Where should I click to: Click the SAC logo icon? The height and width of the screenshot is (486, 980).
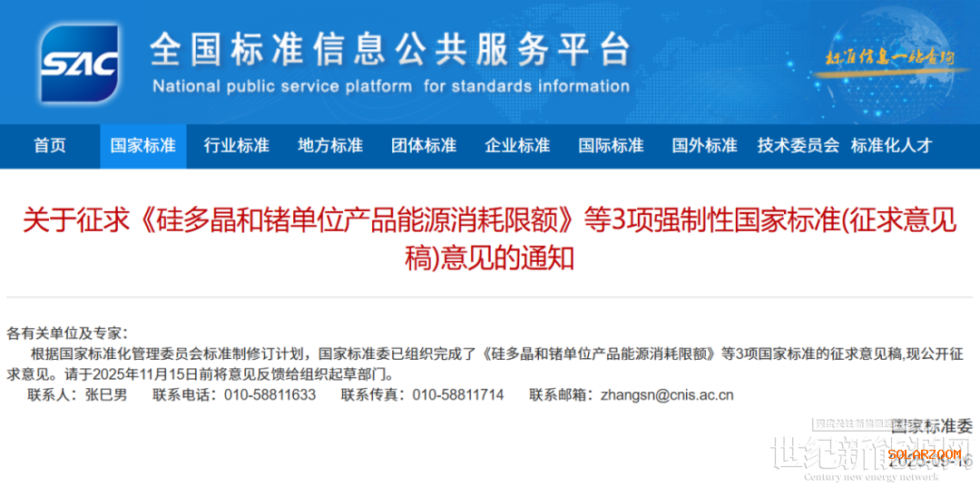click(79, 63)
